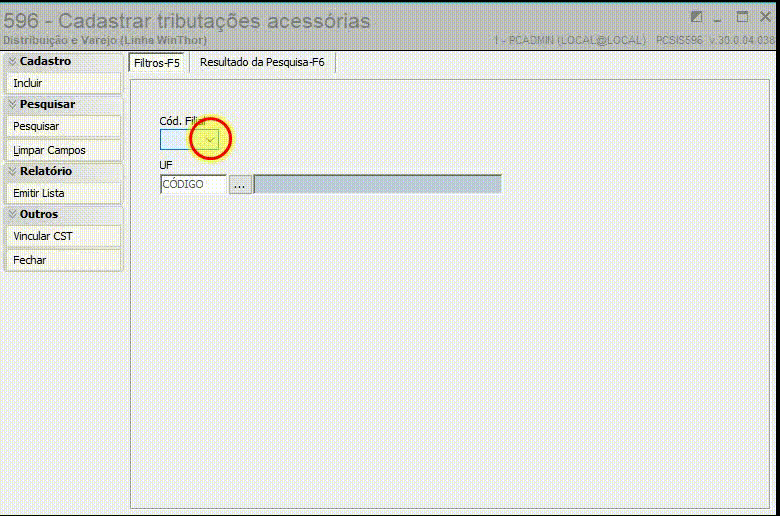Maximize the 596 window

point(742,17)
